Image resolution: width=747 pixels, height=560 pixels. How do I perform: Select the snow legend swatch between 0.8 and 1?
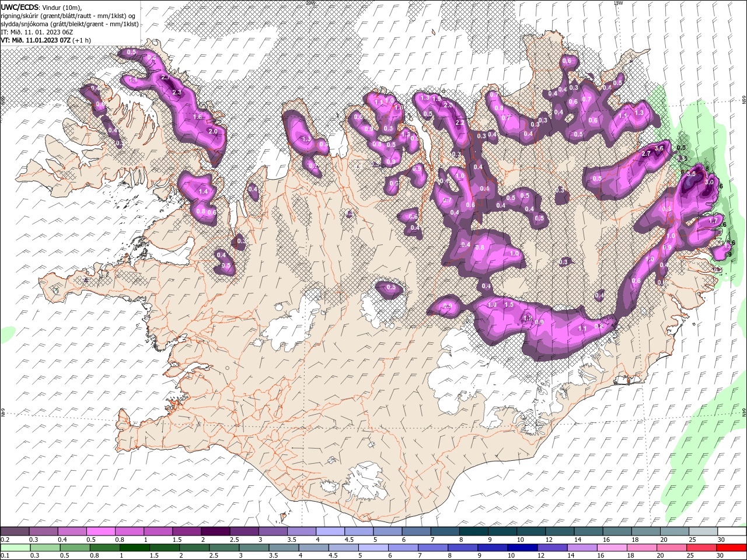[130, 531]
